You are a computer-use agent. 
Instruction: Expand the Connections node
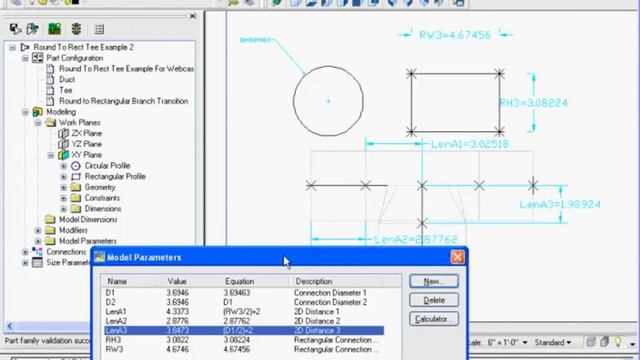pos(25,252)
